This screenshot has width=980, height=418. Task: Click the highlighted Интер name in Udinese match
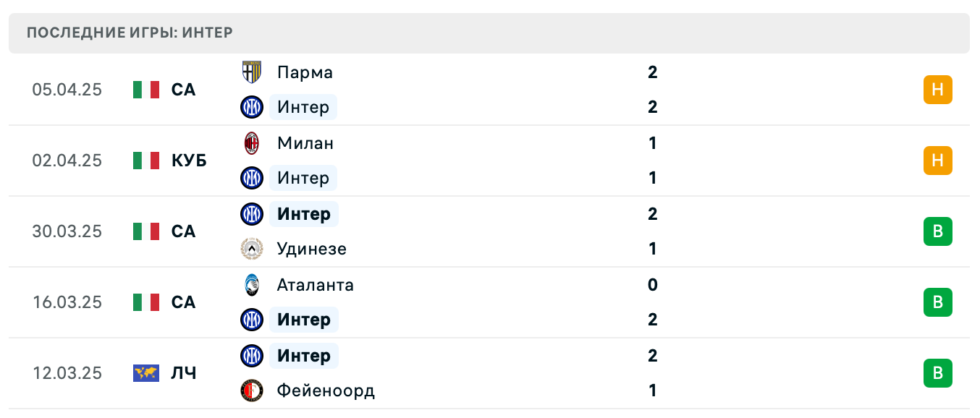[303, 213]
